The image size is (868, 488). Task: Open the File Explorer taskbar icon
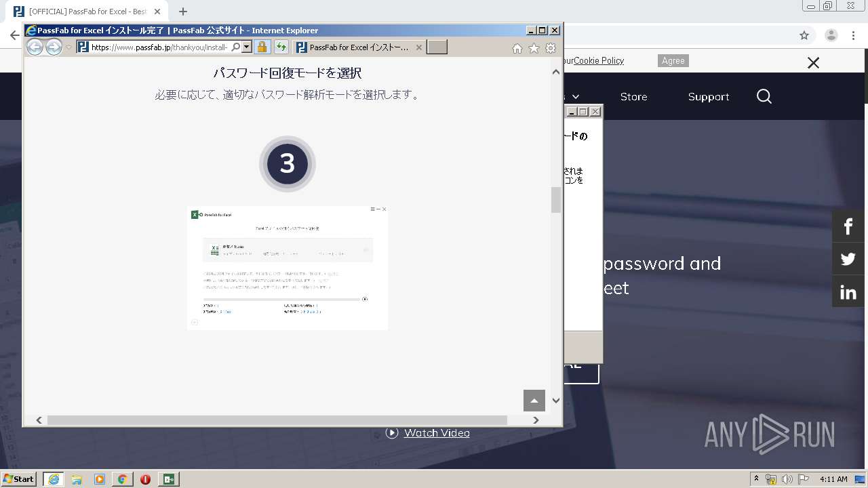point(77,479)
